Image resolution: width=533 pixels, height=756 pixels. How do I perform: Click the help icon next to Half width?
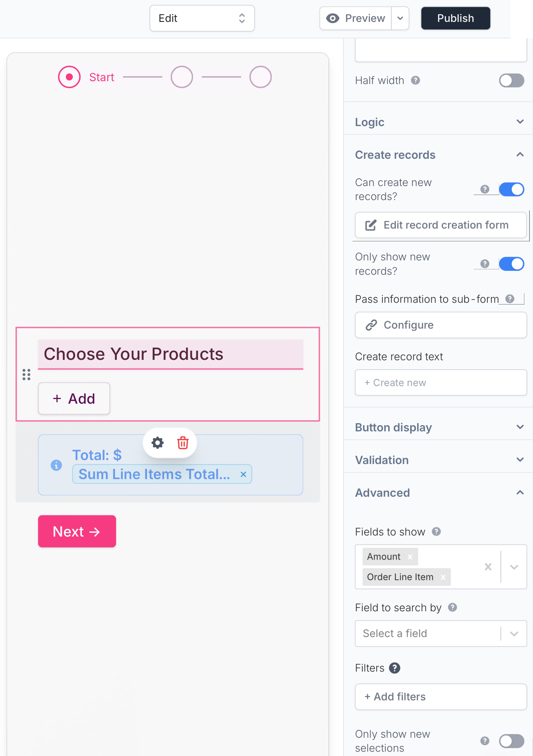[x=415, y=80]
